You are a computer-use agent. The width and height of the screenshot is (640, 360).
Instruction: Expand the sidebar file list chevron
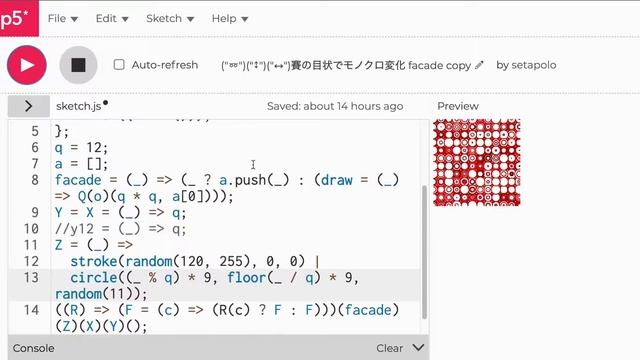click(29, 106)
